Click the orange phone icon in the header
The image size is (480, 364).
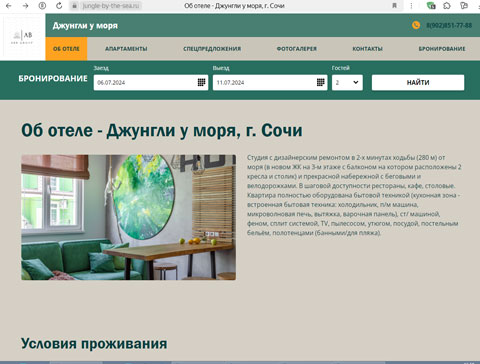(416, 25)
